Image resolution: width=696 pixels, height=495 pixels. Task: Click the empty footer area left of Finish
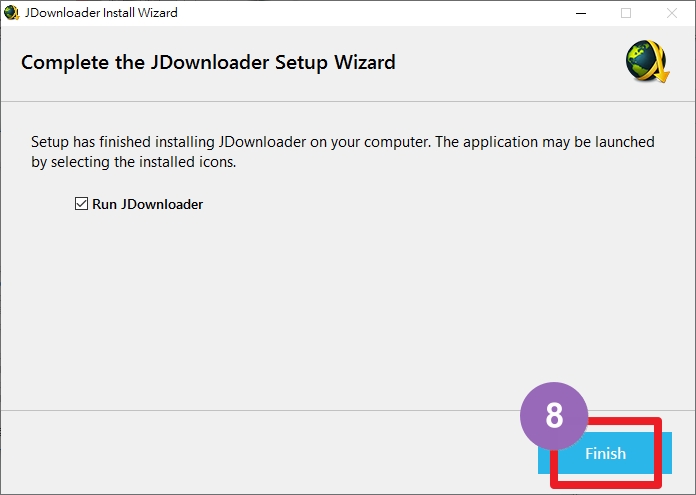tap(266, 453)
